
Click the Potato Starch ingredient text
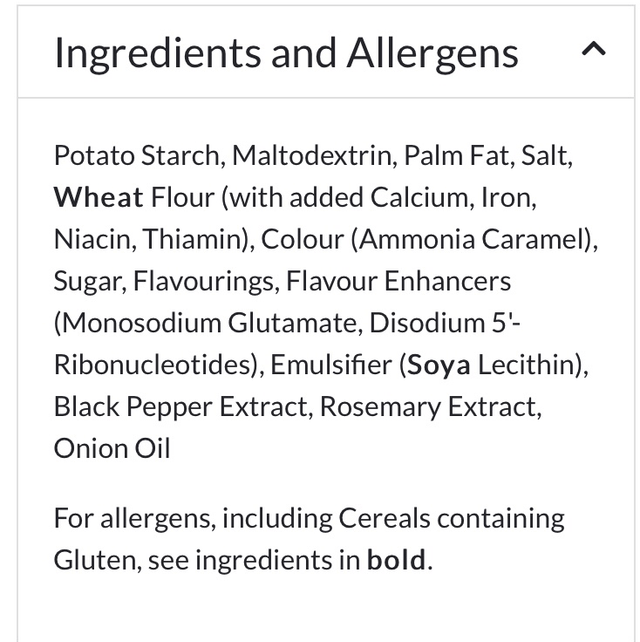point(138,156)
